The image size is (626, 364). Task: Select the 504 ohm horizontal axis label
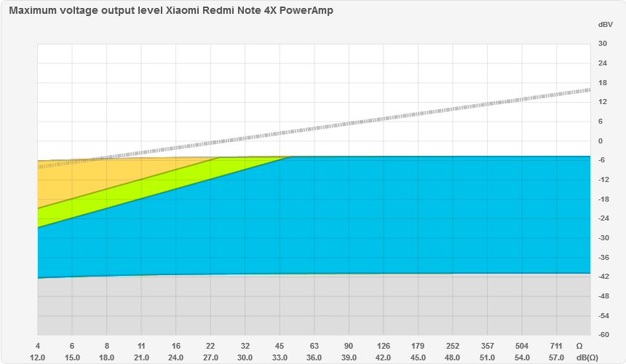coord(522,346)
